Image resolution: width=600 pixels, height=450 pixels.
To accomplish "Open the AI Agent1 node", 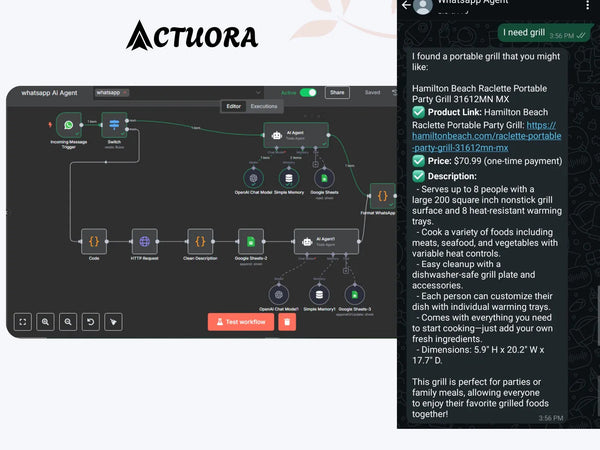I will point(326,241).
